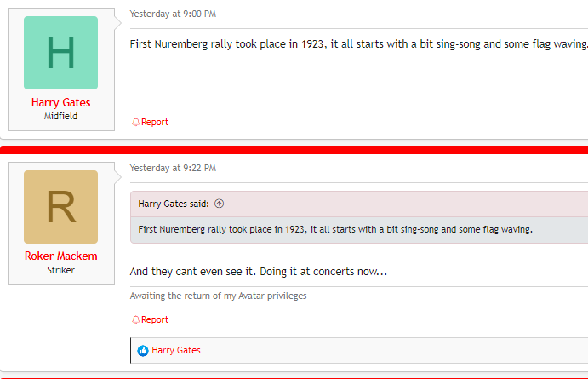Report Roker Mackem's concerts reply
588x379 pixels.
coord(150,319)
